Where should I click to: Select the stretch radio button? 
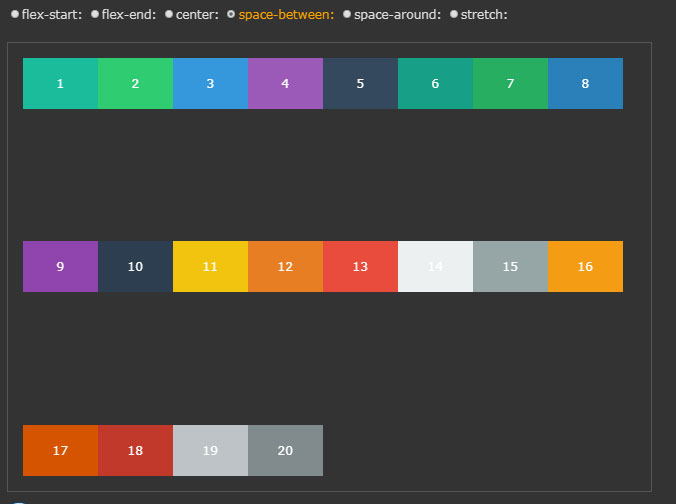click(x=454, y=15)
